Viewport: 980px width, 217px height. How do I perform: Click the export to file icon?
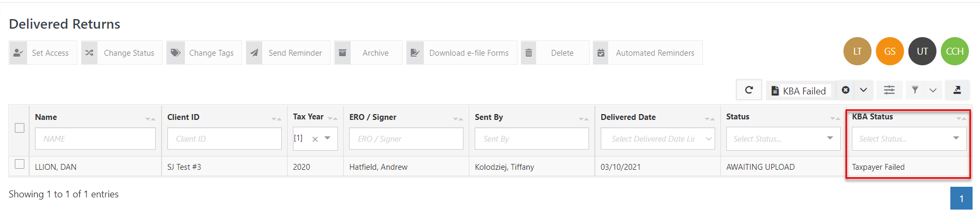coord(957,90)
